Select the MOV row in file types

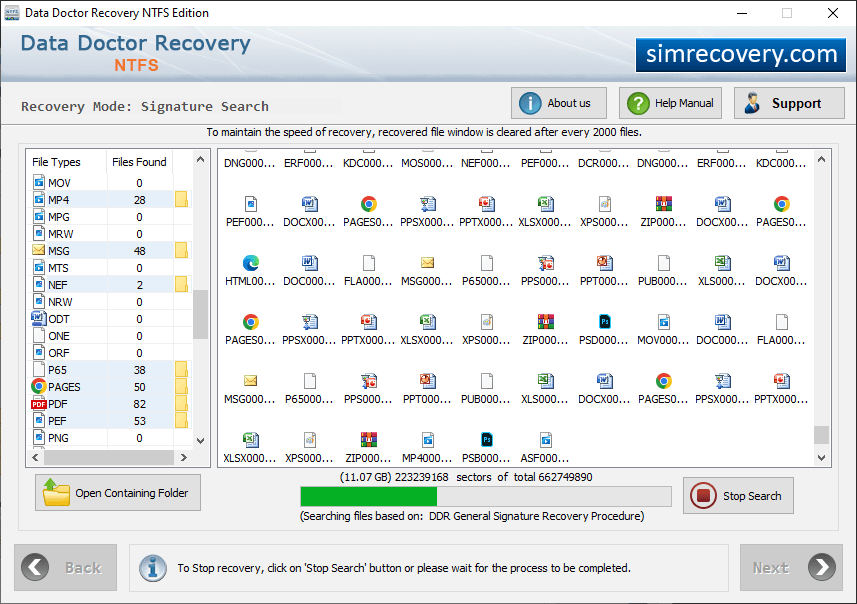pyautogui.click(x=109, y=183)
